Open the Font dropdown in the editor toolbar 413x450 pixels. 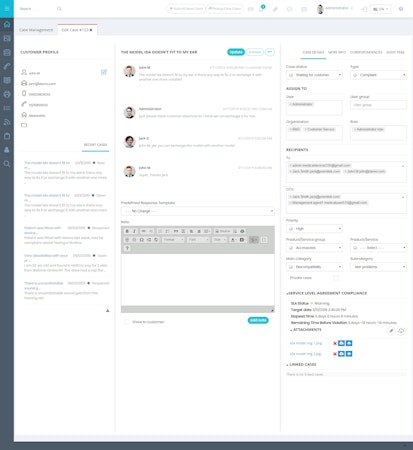pos(198,240)
